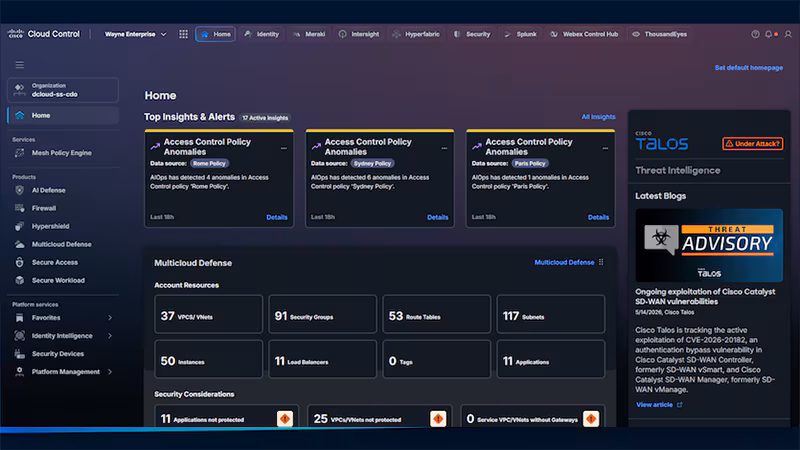This screenshot has width=800, height=450.
Task: Click the Hypershield sidebar icon
Action: tap(19, 226)
